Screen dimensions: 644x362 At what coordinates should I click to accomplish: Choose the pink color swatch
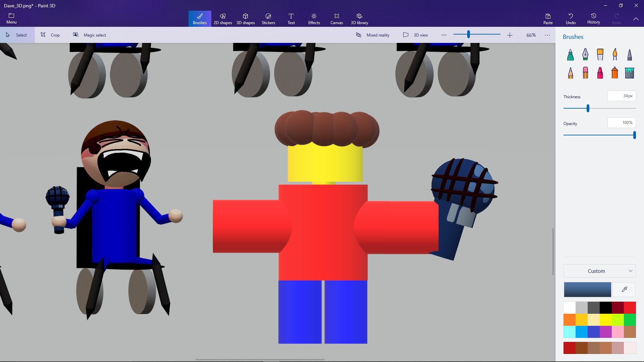pyautogui.click(x=618, y=331)
